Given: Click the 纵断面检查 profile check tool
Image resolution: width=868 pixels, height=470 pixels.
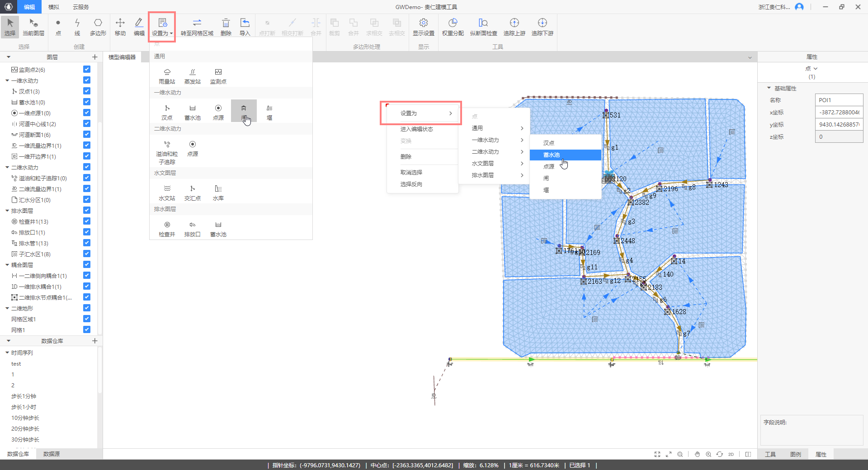Looking at the screenshot, I should 483,27.
